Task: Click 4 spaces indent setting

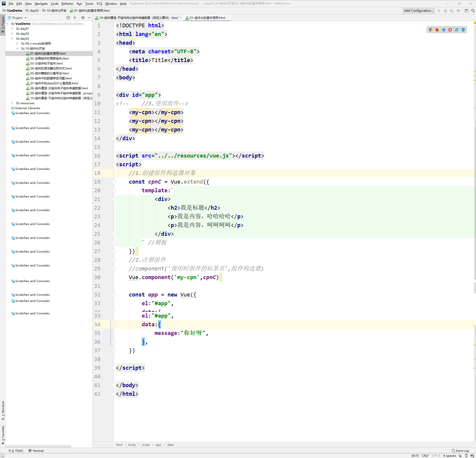Action: click(449, 456)
